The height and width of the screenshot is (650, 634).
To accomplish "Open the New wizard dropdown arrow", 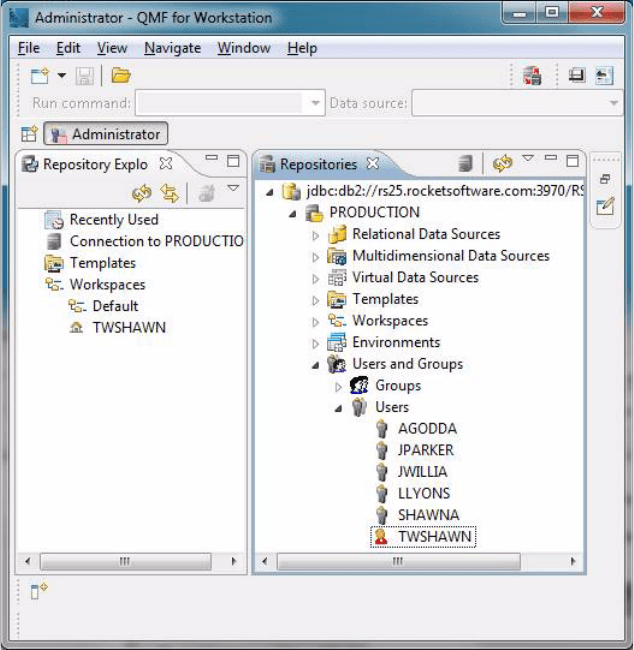I will pyautogui.click(x=62, y=76).
